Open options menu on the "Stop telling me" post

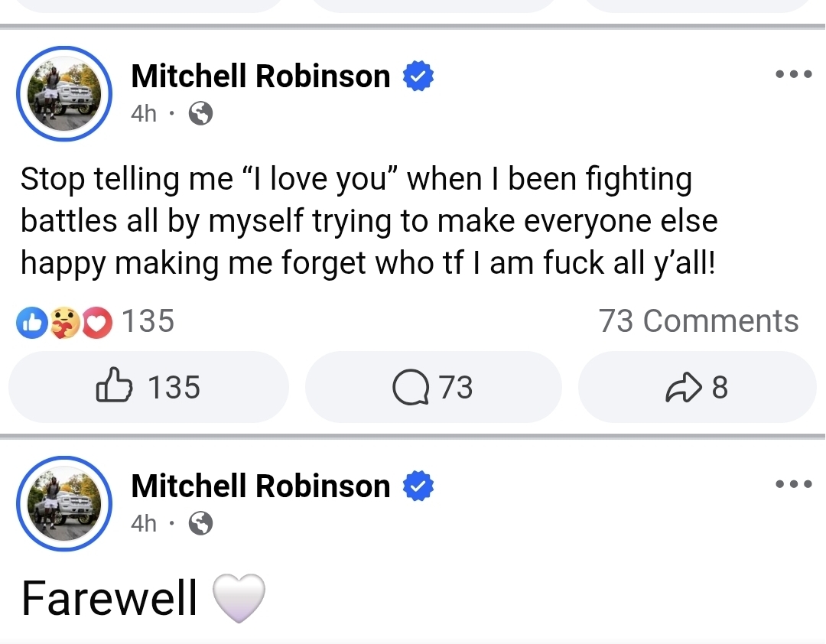click(x=793, y=75)
